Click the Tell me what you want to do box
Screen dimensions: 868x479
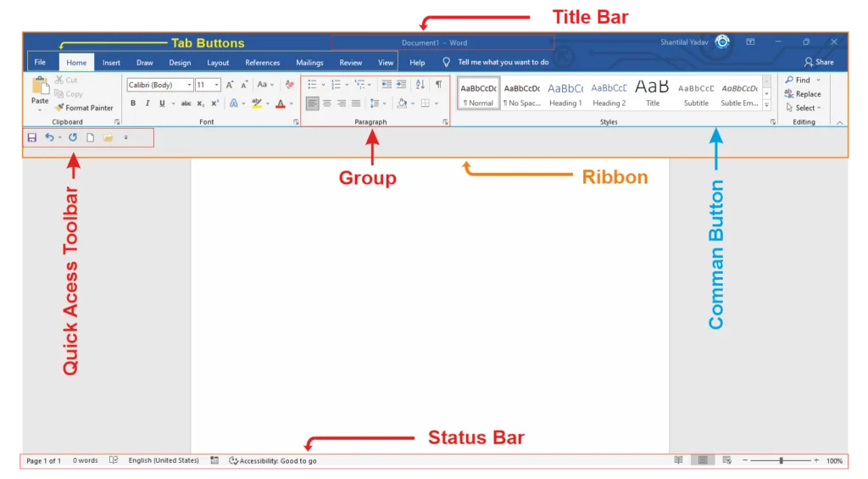click(503, 62)
